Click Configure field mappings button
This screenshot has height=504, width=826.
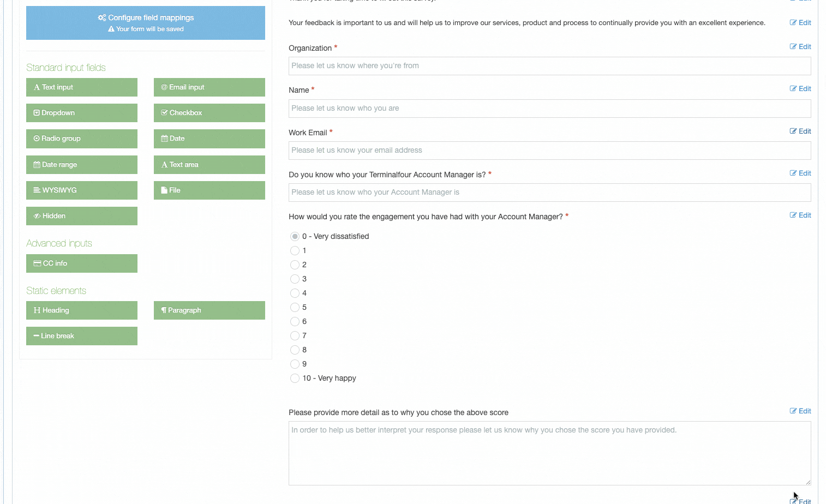coord(146,23)
